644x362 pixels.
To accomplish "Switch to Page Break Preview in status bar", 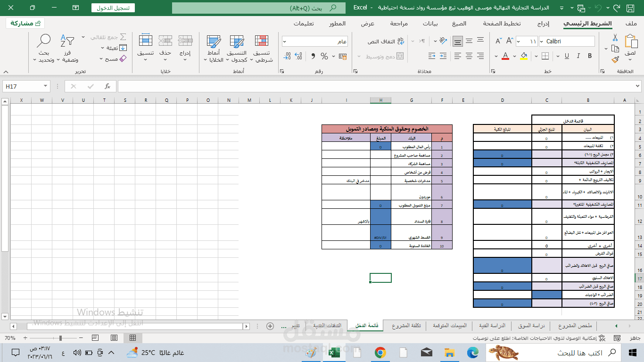I will 96,338.
